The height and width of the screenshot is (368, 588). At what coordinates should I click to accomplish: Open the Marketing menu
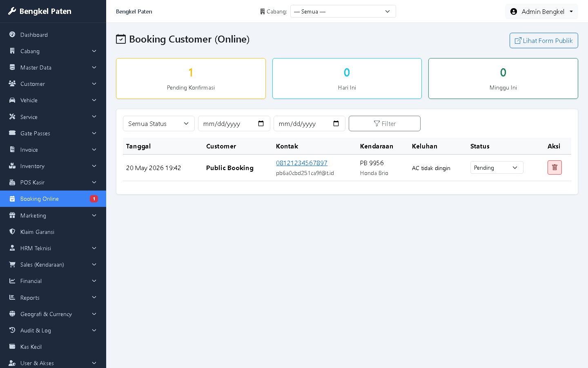coord(53,215)
